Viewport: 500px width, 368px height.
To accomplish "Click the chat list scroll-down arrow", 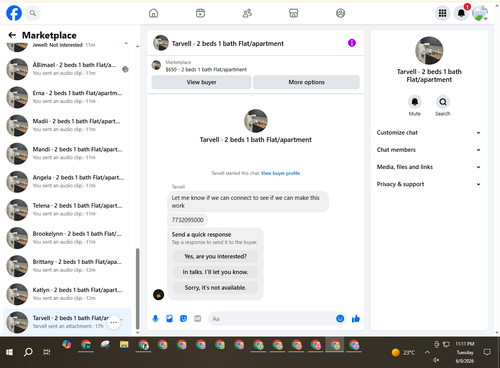I will click(137, 332).
